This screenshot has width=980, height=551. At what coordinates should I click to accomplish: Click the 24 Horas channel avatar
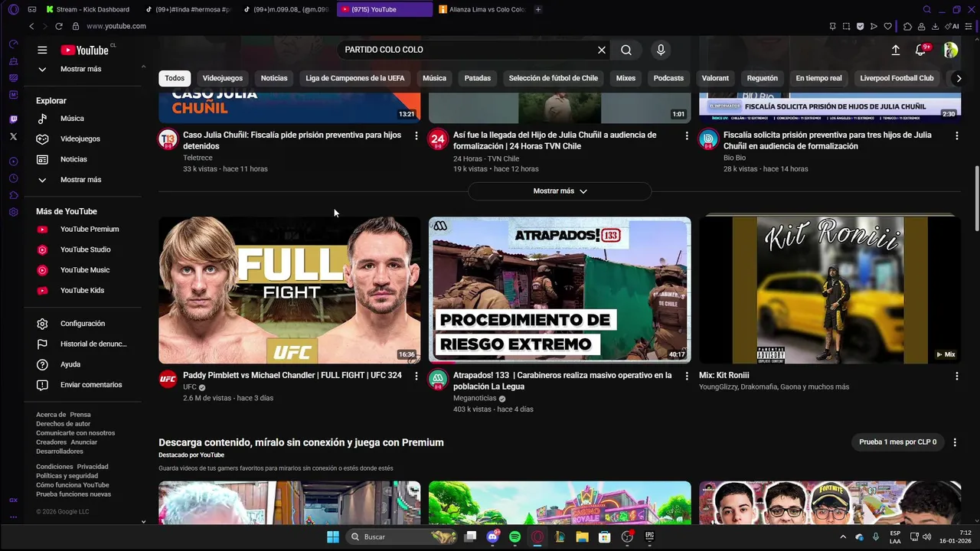[x=438, y=139]
